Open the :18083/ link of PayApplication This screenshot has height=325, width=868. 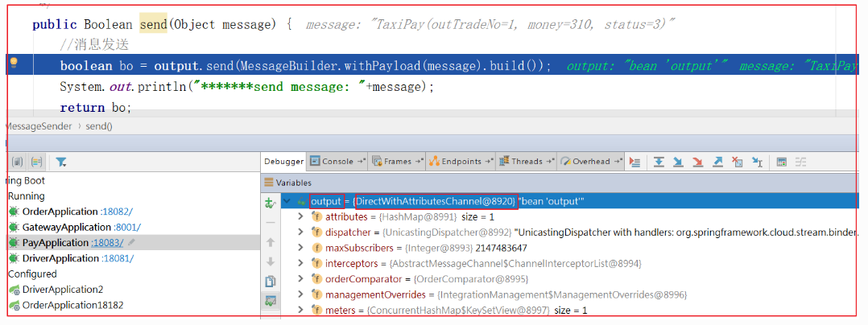pos(109,243)
